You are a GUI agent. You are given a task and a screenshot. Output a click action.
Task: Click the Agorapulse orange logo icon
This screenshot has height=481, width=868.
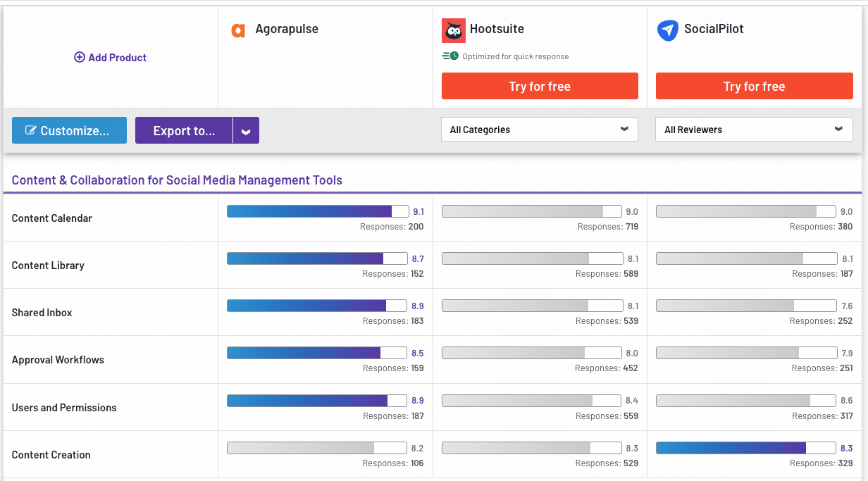coord(238,30)
